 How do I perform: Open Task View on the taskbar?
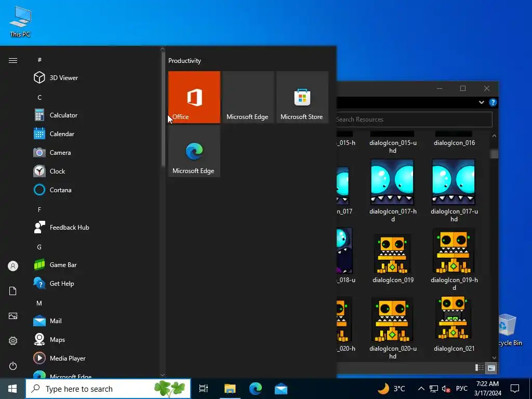click(204, 389)
